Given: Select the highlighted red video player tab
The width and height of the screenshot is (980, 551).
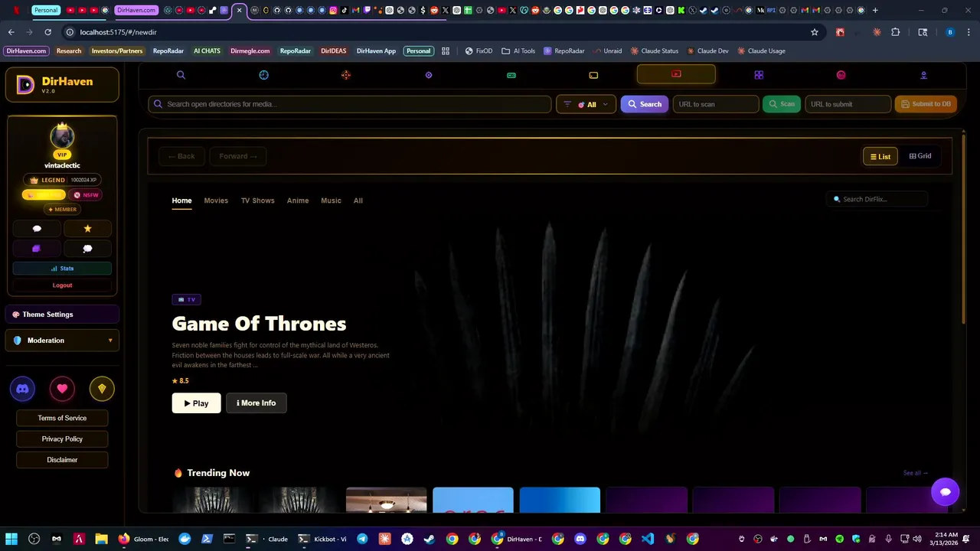Looking at the screenshot, I should click(x=676, y=74).
